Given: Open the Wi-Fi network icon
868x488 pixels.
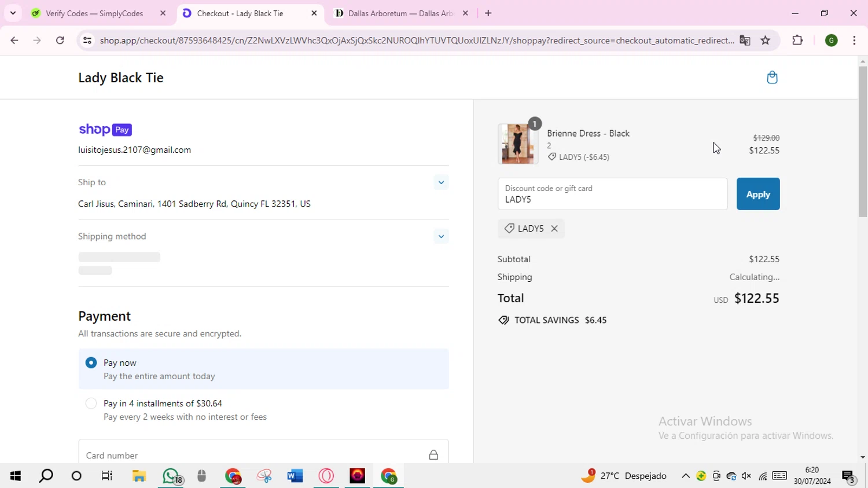Looking at the screenshot, I should [763, 476].
